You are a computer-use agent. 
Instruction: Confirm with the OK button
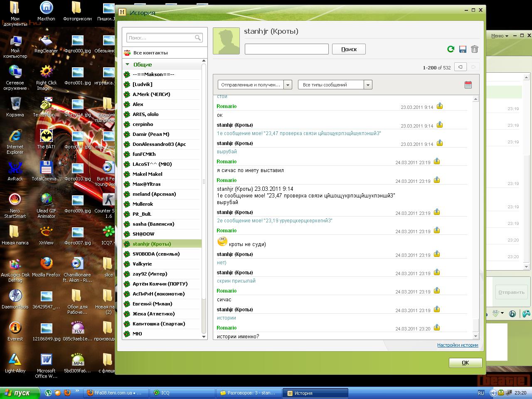click(x=465, y=363)
